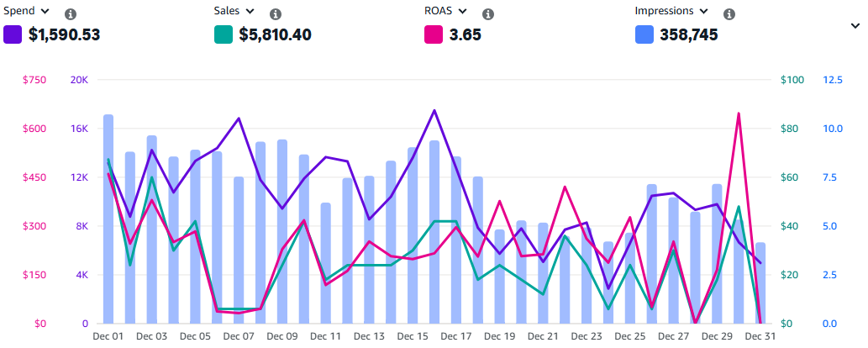
Task: Open the Spend metric dropdown
Action: pyautogui.click(x=45, y=12)
